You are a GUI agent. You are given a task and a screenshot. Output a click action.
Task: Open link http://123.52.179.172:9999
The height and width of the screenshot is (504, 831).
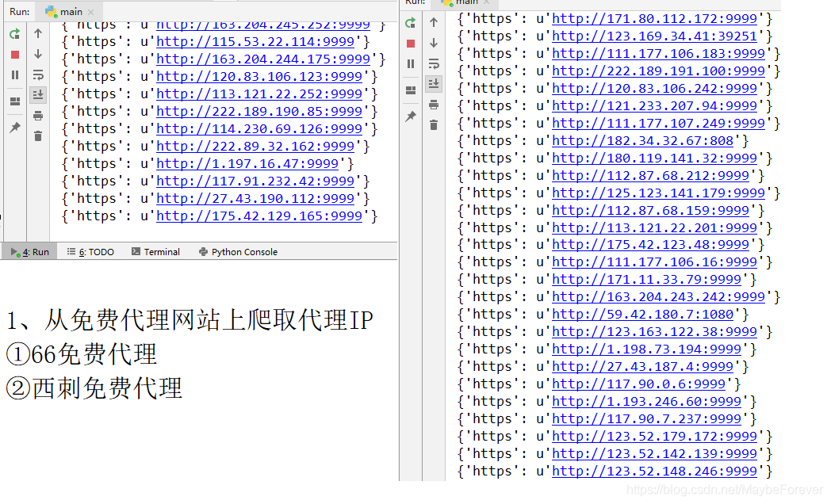(x=654, y=436)
